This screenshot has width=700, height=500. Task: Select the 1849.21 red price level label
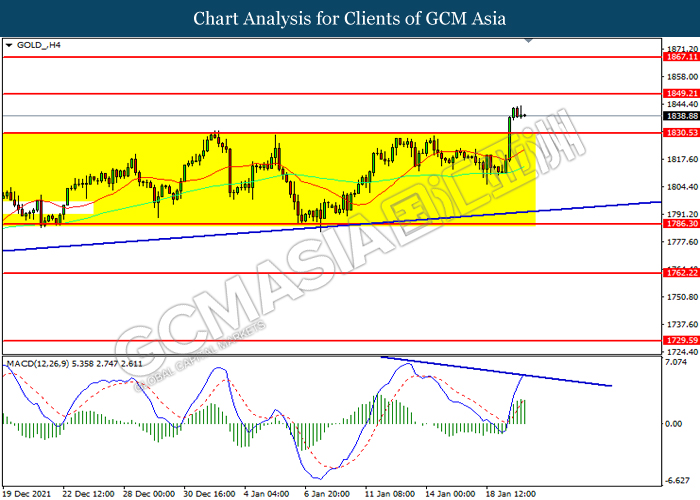[681, 93]
